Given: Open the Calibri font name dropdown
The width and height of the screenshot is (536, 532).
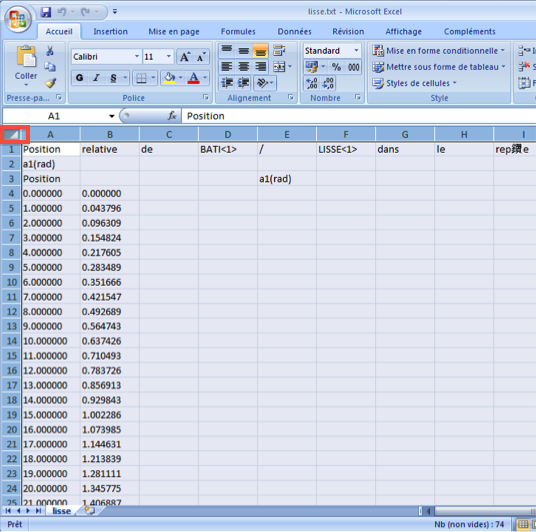Looking at the screenshot, I should pos(137,56).
